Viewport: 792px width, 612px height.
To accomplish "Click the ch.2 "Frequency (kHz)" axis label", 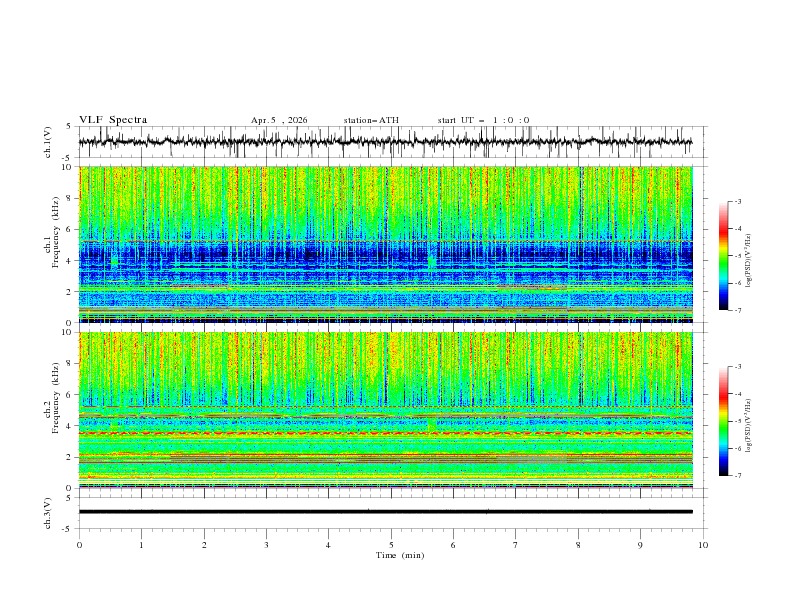I will pos(55,398).
